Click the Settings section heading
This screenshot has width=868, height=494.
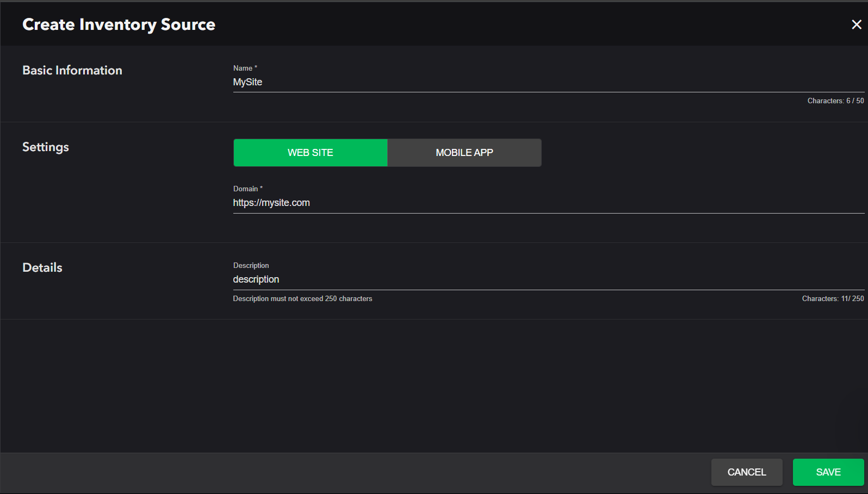tap(46, 147)
